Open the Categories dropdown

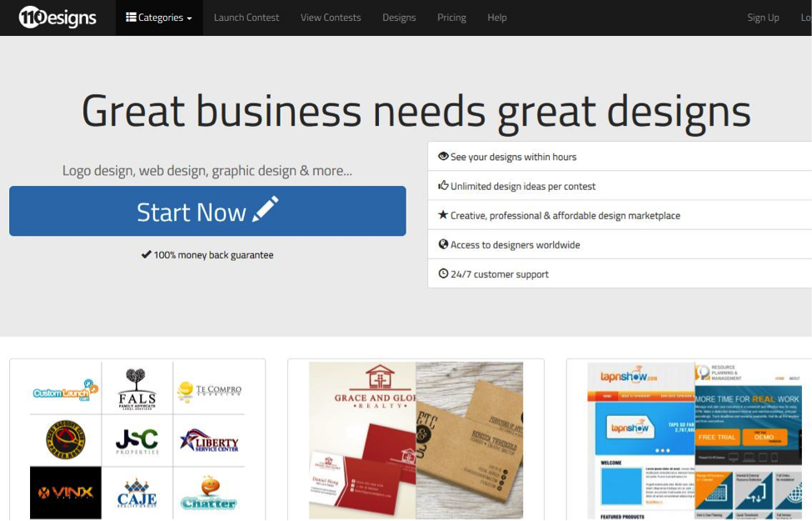pyautogui.click(x=158, y=15)
